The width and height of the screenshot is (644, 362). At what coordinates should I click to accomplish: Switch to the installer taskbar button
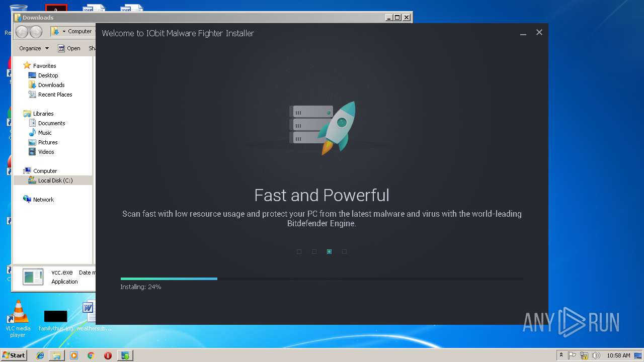click(x=125, y=355)
